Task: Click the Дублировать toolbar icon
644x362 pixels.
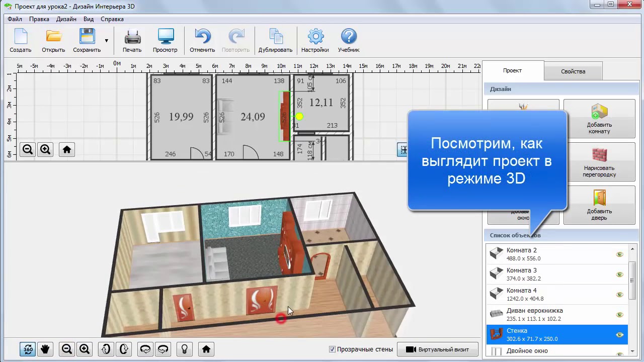Action: tap(275, 41)
